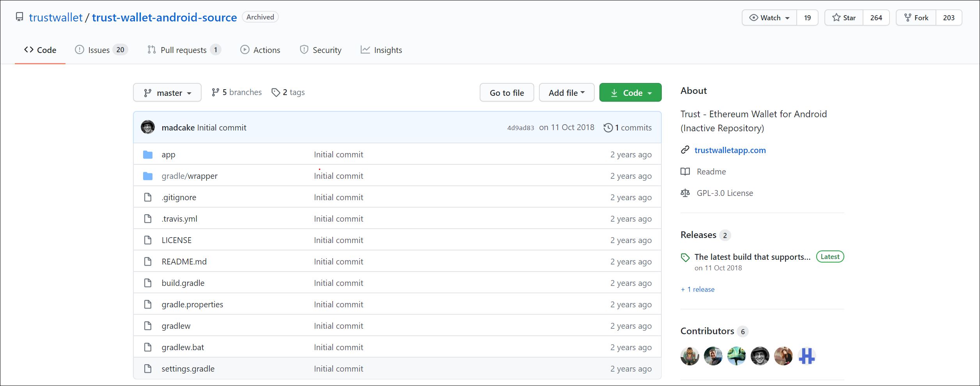
Task: Switch to the Code tab
Action: pyautogui.click(x=40, y=50)
